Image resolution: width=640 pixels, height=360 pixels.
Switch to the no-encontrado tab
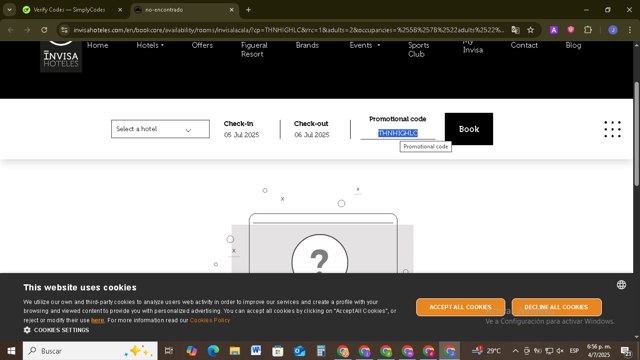pos(184,10)
